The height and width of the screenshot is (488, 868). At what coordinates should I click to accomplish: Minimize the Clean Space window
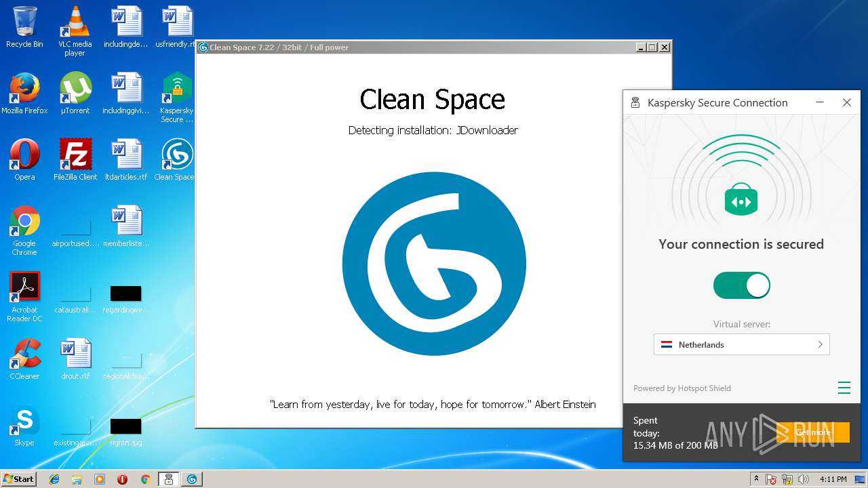[641, 47]
